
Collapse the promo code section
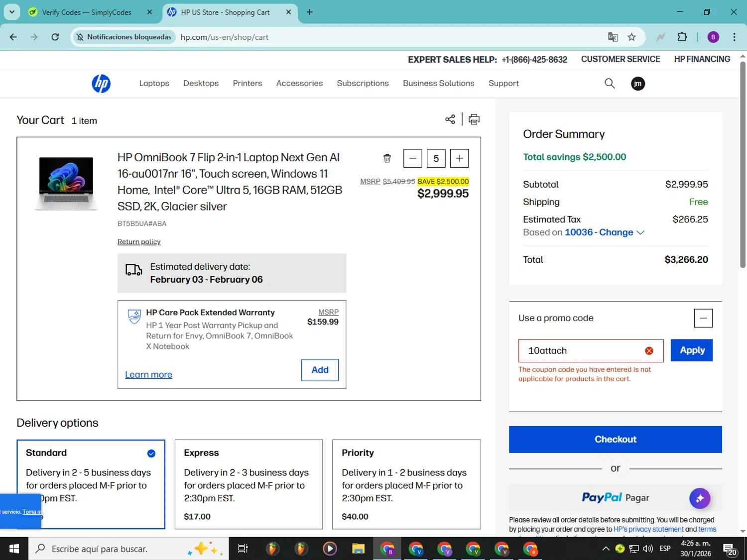point(703,318)
